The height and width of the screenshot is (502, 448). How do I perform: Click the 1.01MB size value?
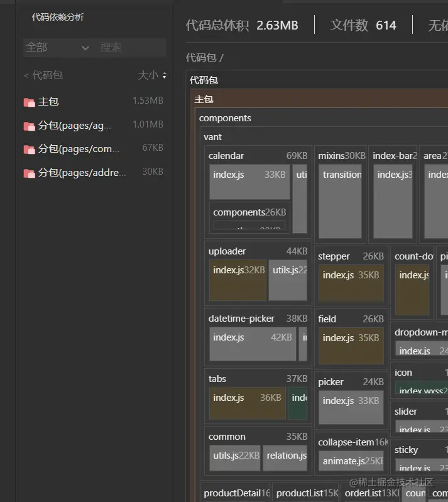coord(148,124)
